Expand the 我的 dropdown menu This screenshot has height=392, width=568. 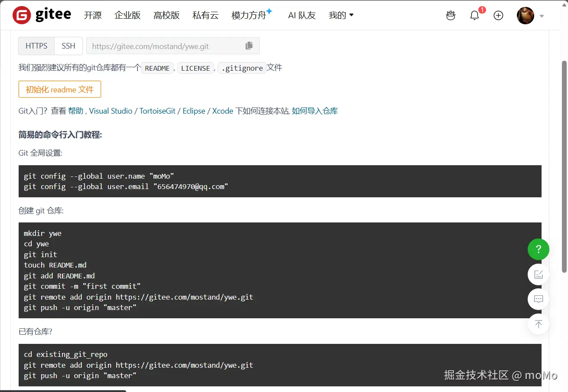pos(341,16)
